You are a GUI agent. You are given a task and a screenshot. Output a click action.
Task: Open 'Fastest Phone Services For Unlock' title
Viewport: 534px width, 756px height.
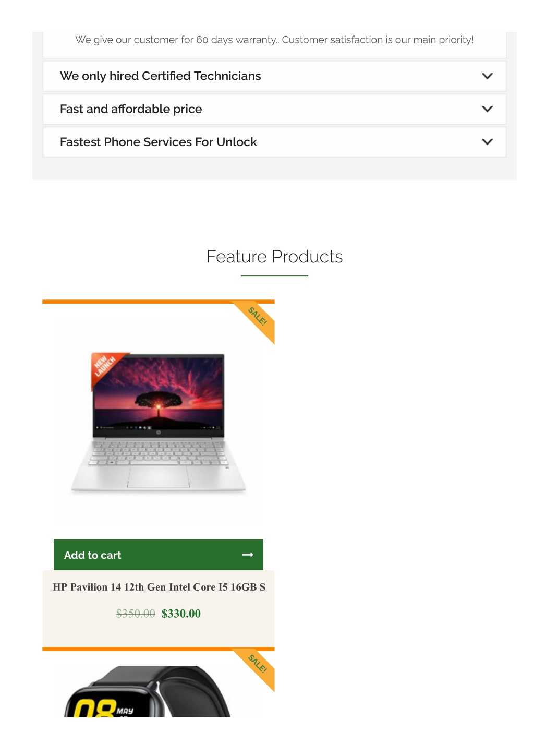pos(158,142)
